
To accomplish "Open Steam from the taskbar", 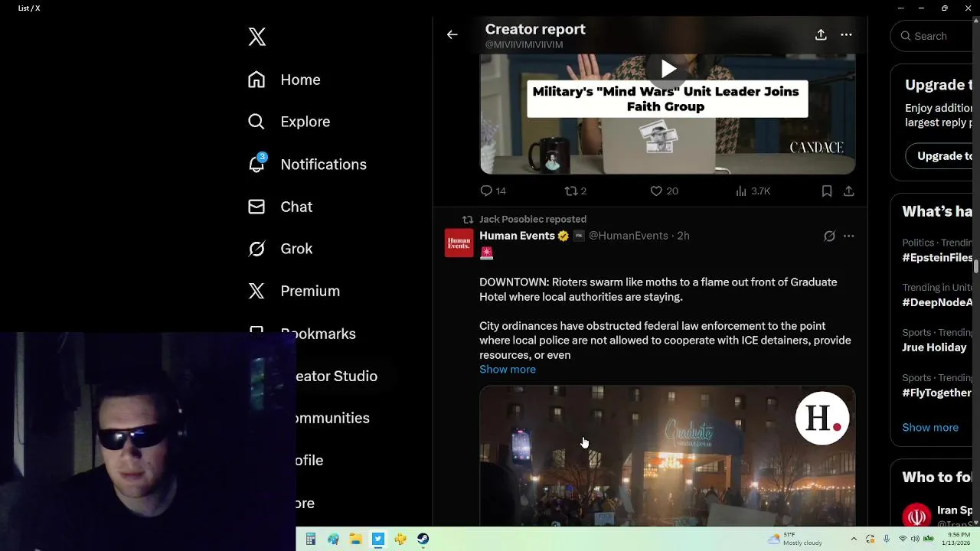I will tap(423, 539).
